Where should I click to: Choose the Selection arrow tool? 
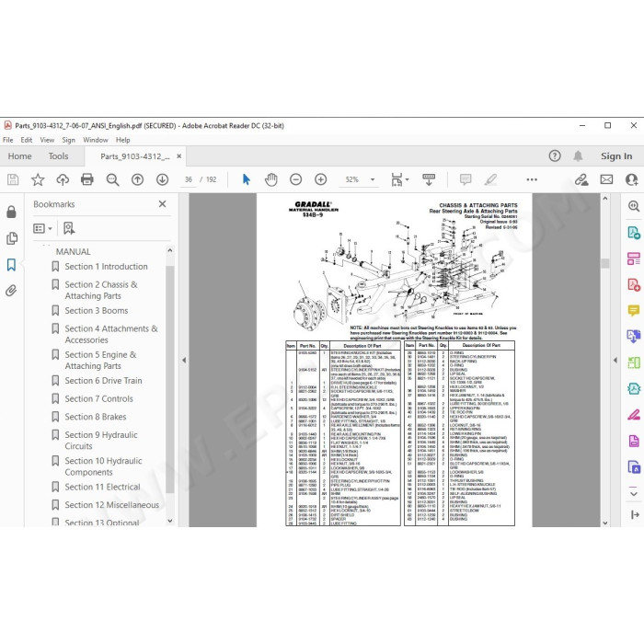(x=246, y=179)
